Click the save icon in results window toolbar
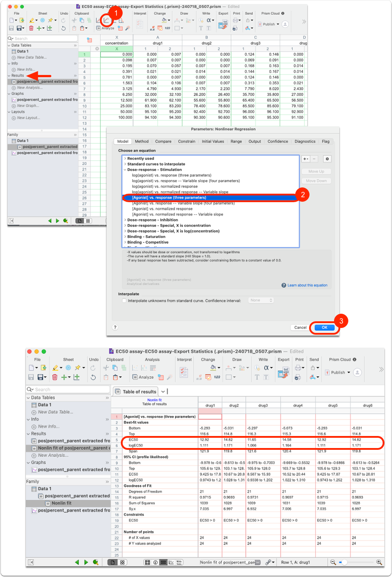This screenshot has height=577, width=392. 32,377
